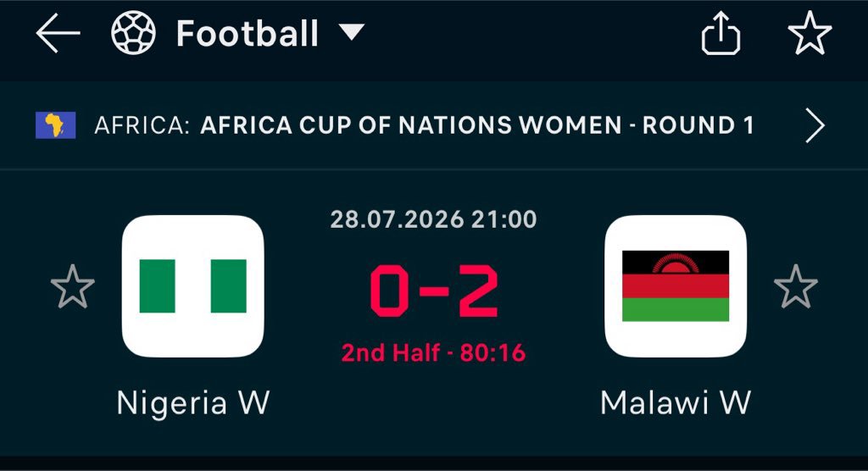Tap the football sport icon
The image size is (868, 471).
pos(133,33)
